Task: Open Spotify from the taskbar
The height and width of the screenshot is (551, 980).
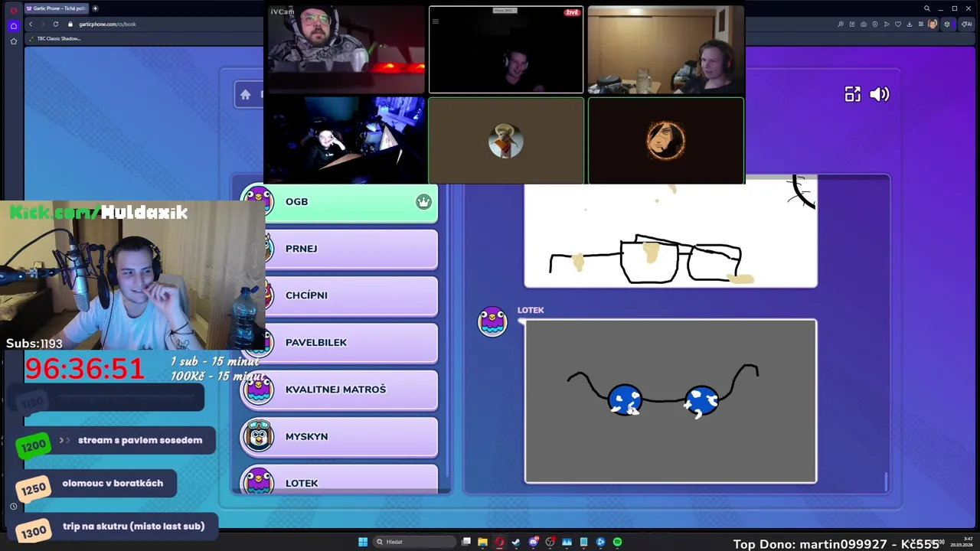Action: tap(617, 542)
